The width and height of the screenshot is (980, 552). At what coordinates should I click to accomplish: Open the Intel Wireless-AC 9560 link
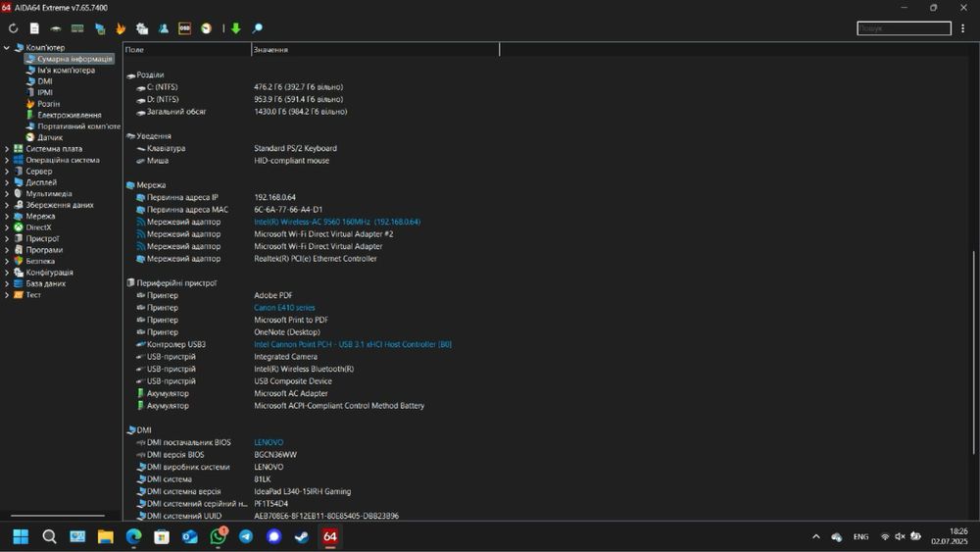pos(337,222)
